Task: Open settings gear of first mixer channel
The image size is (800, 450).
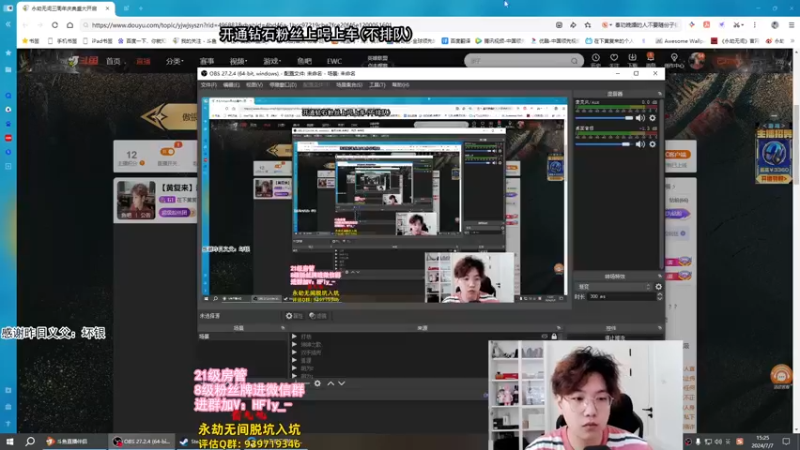Action: [652, 118]
